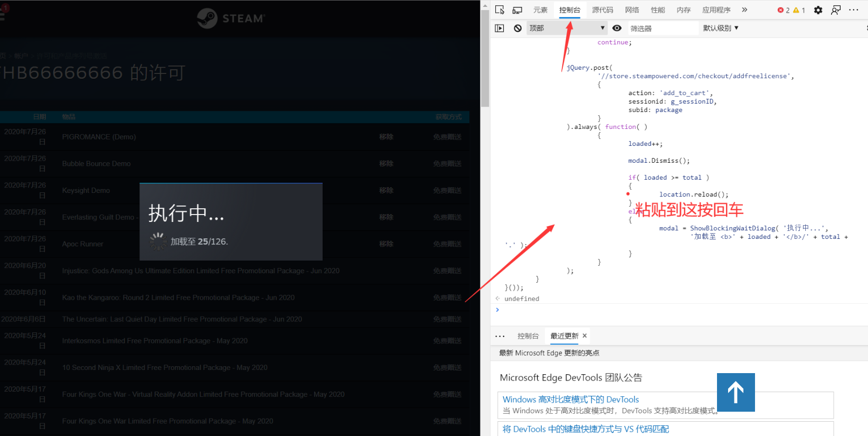Open the 元素 tab

pos(540,10)
